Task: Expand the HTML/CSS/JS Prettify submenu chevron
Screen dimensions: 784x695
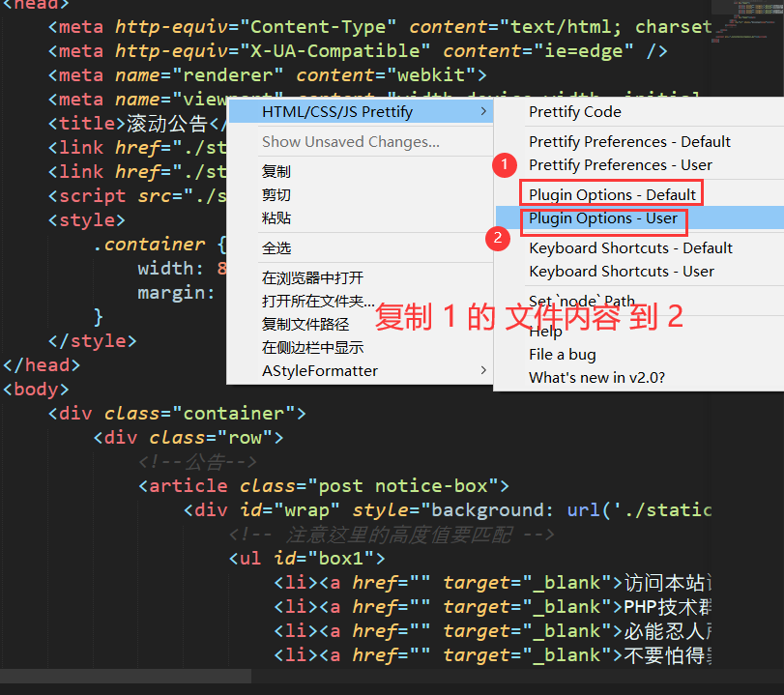Action: click(x=483, y=111)
